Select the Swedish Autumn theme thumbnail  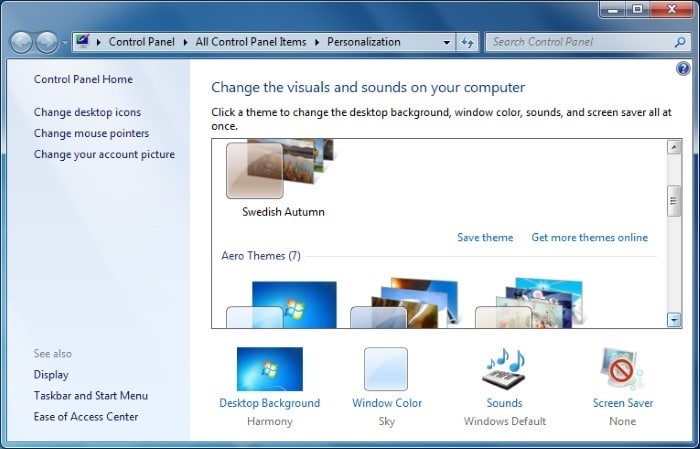[x=280, y=169]
